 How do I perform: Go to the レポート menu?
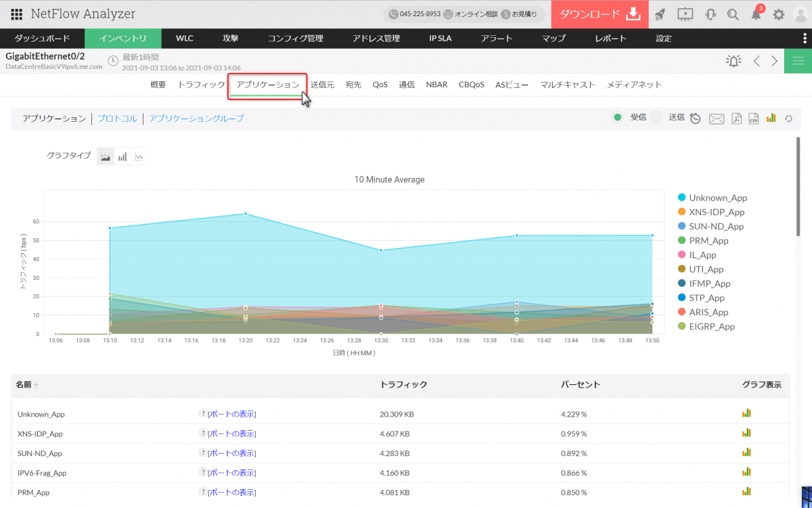coord(610,39)
